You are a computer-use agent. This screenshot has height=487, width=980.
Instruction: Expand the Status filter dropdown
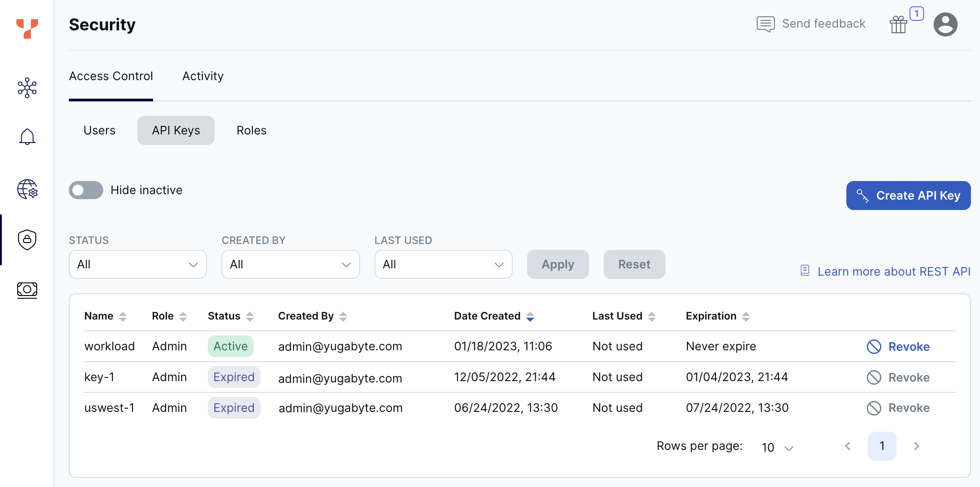(x=138, y=264)
